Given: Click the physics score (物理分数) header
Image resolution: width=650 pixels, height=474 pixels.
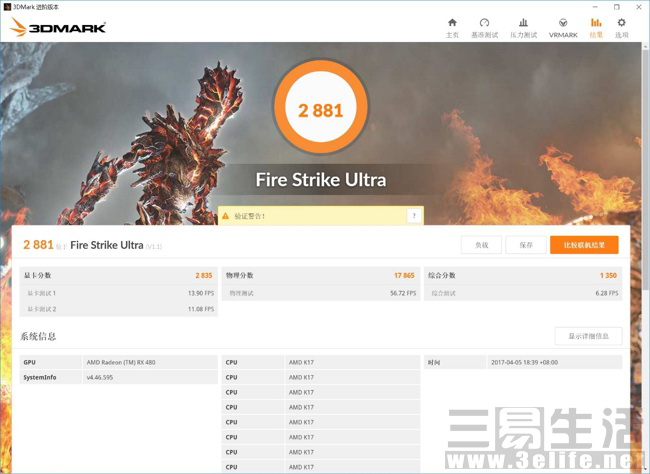Looking at the screenshot, I should (240, 275).
